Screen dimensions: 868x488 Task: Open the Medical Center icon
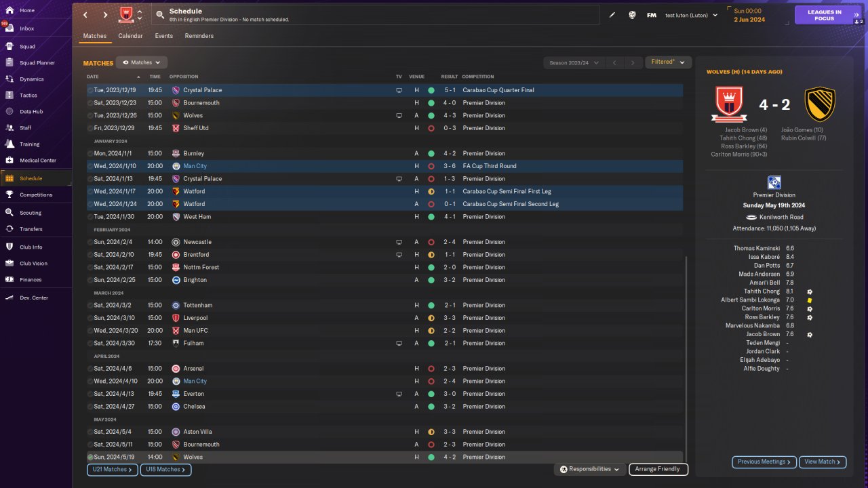pyautogui.click(x=9, y=161)
